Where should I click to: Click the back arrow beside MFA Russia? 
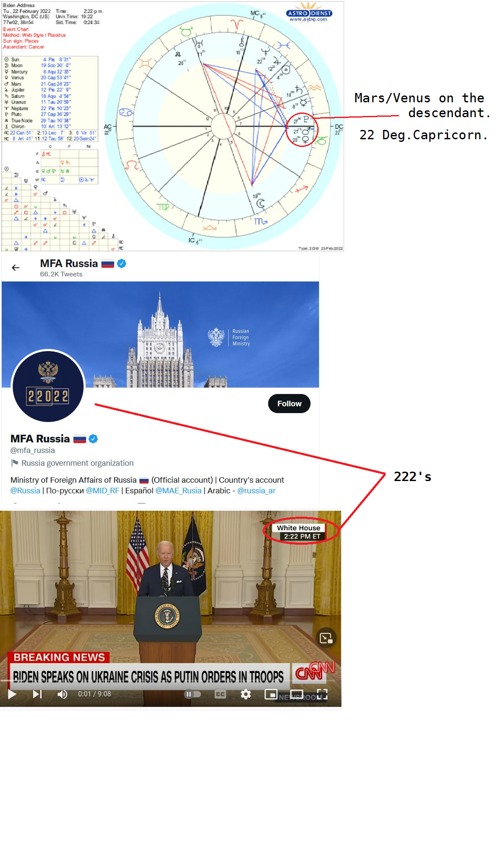click(16, 267)
